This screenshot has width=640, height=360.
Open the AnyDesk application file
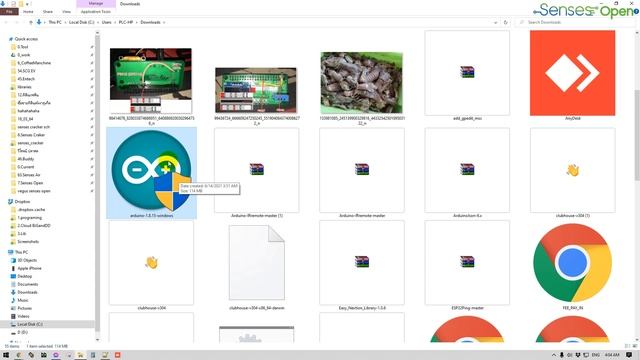(x=572, y=75)
